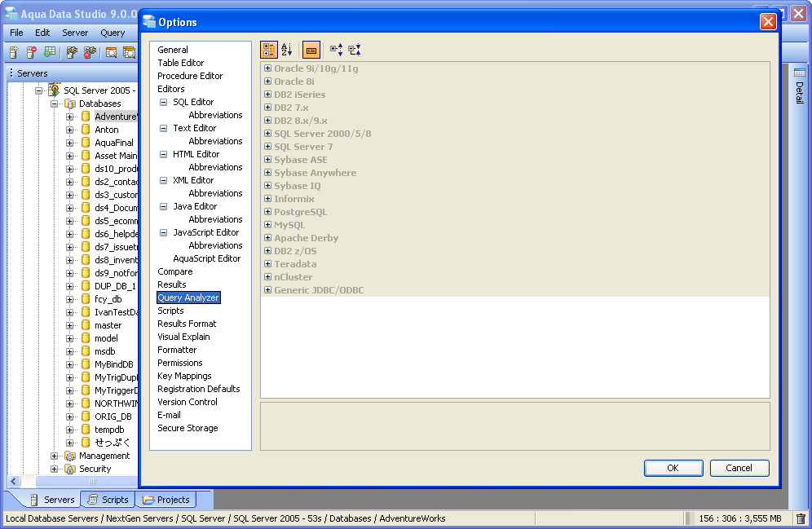The image size is (812, 529).
Task: Click the master database icon
Action: point(86,325)
